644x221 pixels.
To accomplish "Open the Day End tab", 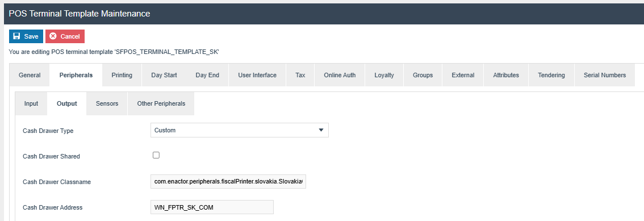I will pos(207,75).
